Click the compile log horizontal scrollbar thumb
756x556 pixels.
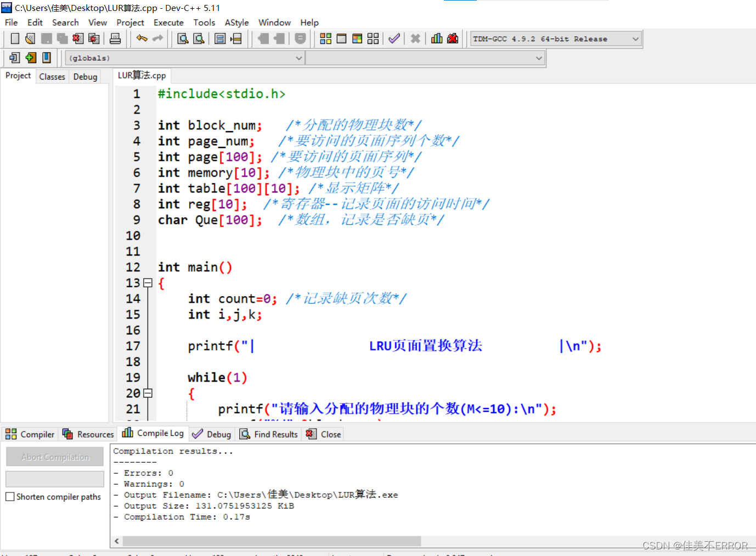(272, 541)
